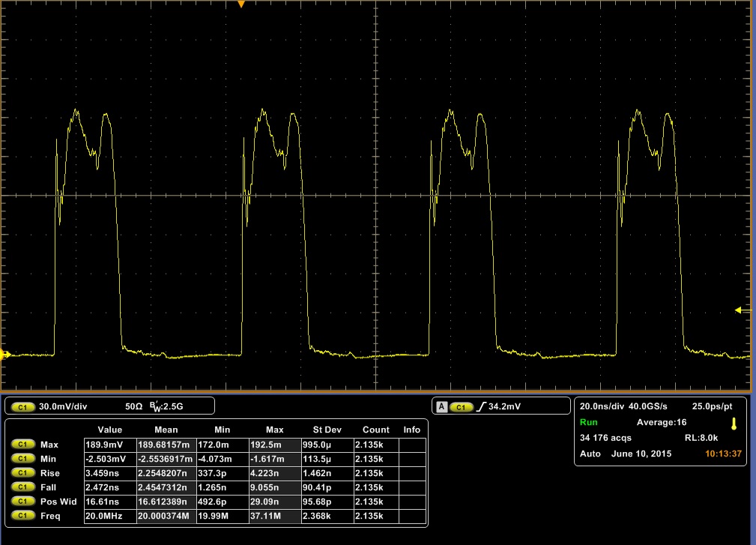
Task: Click the trigger A indicator box
Action: [442, 406]
